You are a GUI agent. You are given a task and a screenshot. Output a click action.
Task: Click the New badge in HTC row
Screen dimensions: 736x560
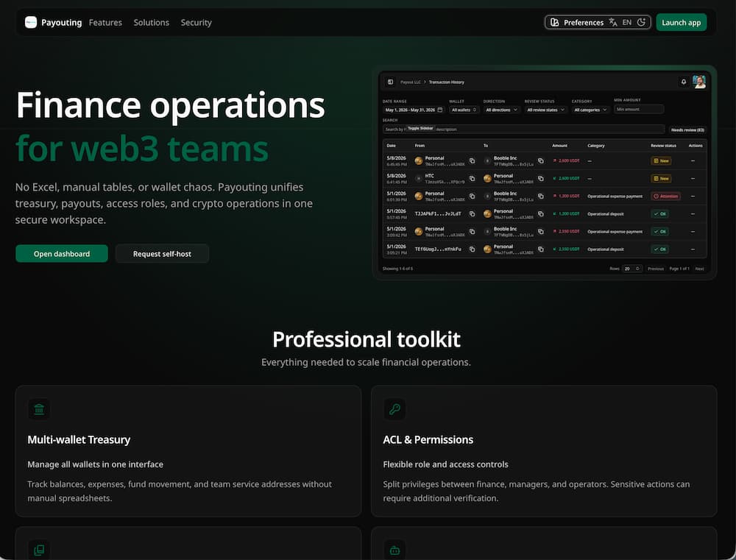661,178
